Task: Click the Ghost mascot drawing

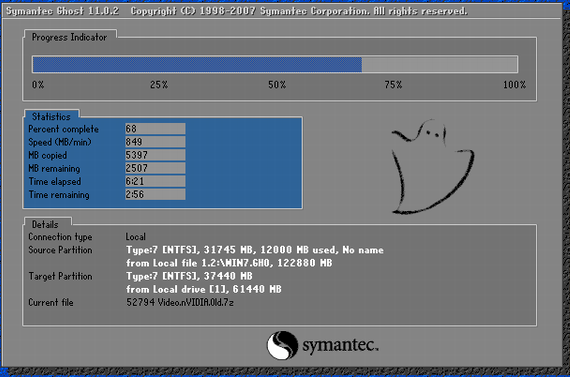Action: click(433, 167)
